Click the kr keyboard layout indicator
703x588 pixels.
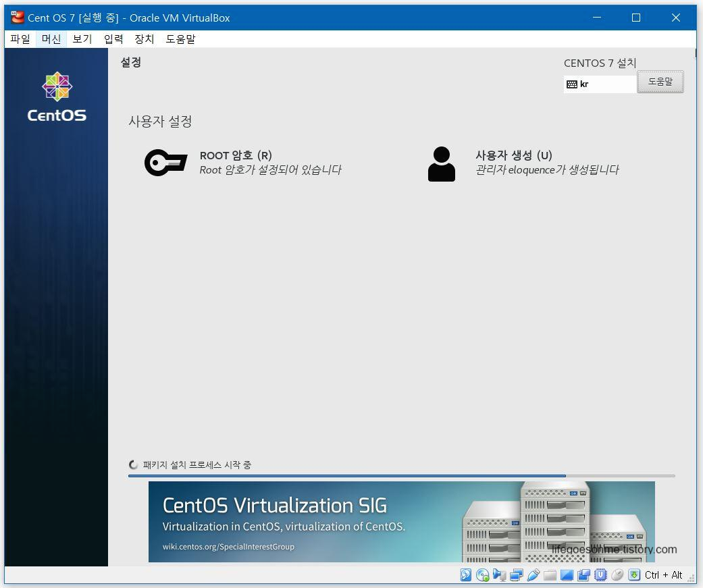click(600, 84)
